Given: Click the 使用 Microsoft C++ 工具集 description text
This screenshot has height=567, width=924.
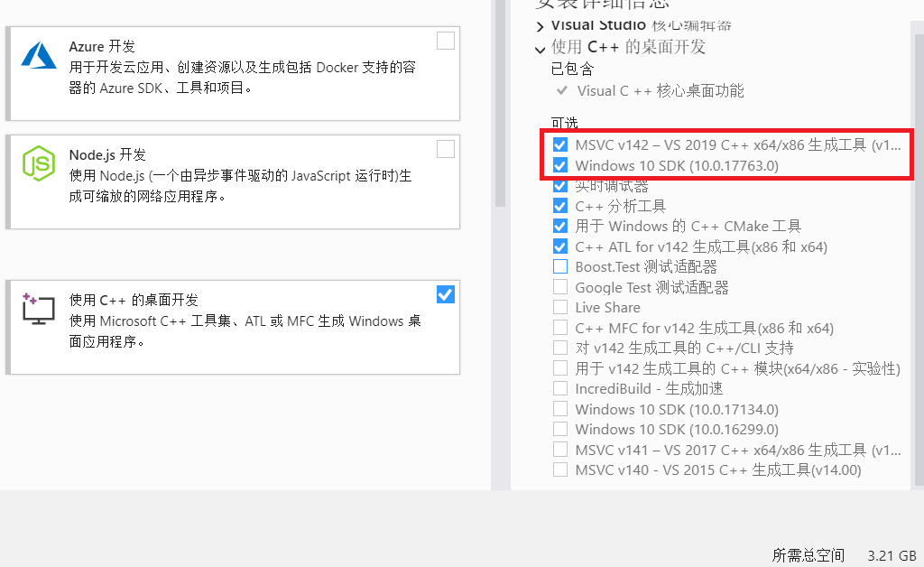Looking at the screenshot, I should [245, 331].
